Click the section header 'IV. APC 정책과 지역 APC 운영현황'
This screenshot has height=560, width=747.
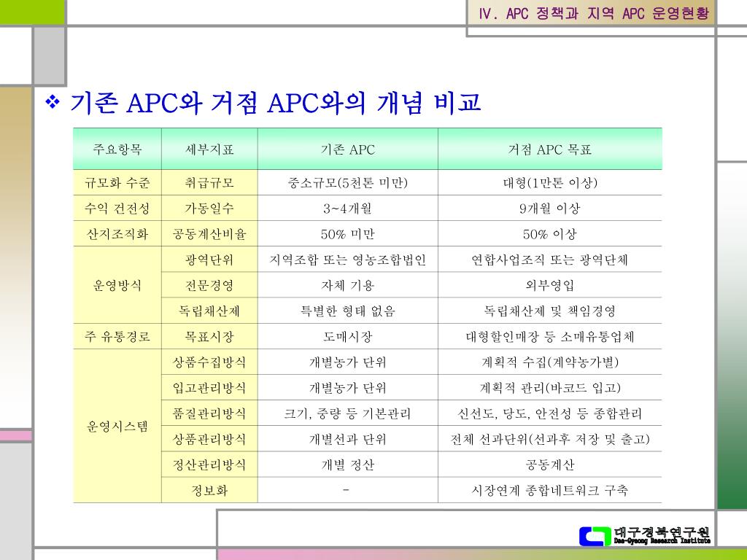point(594,13)
